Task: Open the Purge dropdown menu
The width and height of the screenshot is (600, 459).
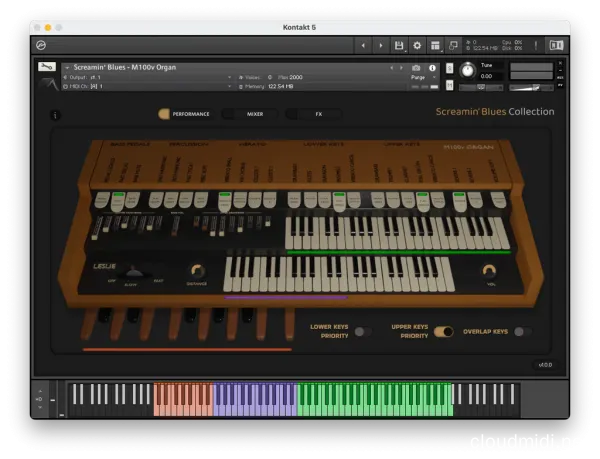Action: click(x=422, y=77)
